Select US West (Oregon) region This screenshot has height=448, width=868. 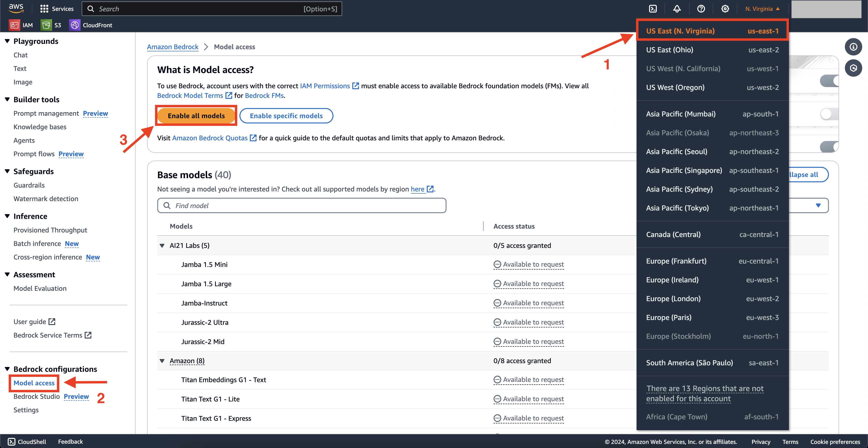(x=712, y=88)
